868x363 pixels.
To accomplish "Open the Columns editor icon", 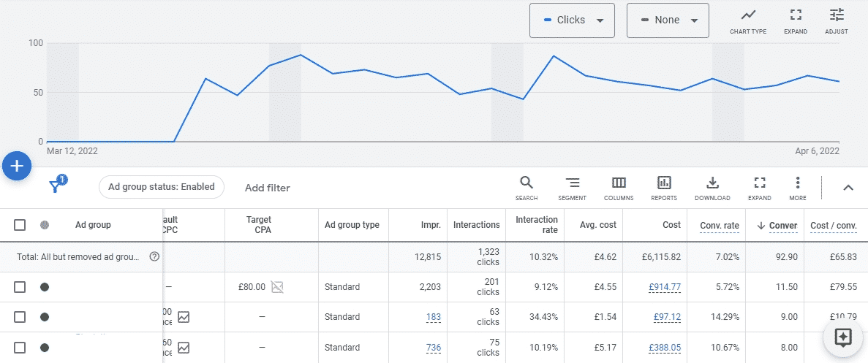I will pos(619,188).
